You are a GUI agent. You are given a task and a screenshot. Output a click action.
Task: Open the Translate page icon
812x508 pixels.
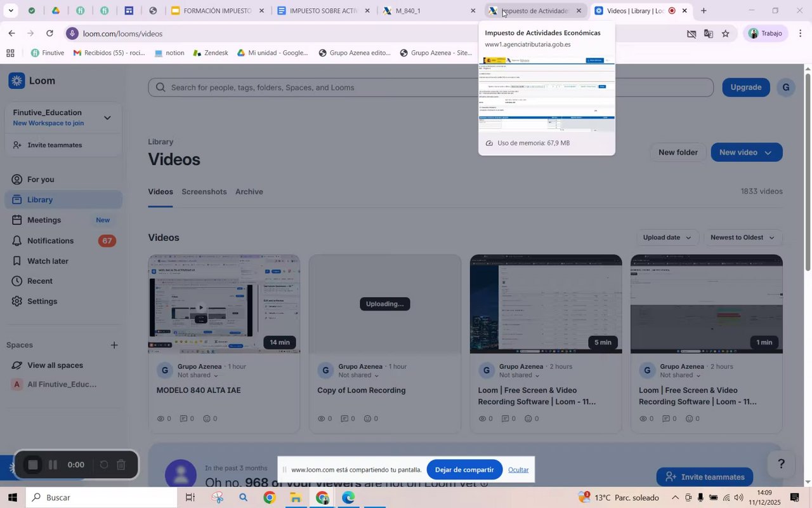point(709,34)
